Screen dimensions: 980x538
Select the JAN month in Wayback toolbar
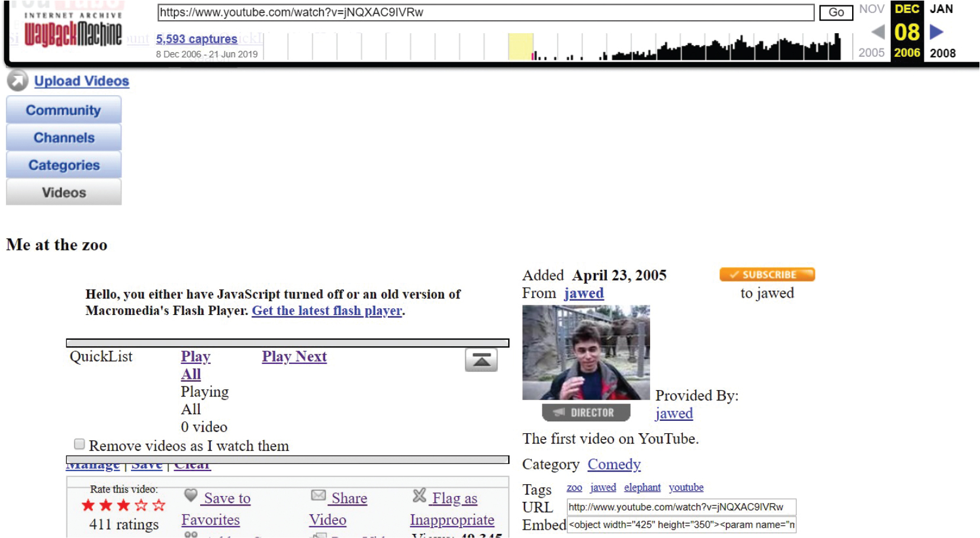942,9
